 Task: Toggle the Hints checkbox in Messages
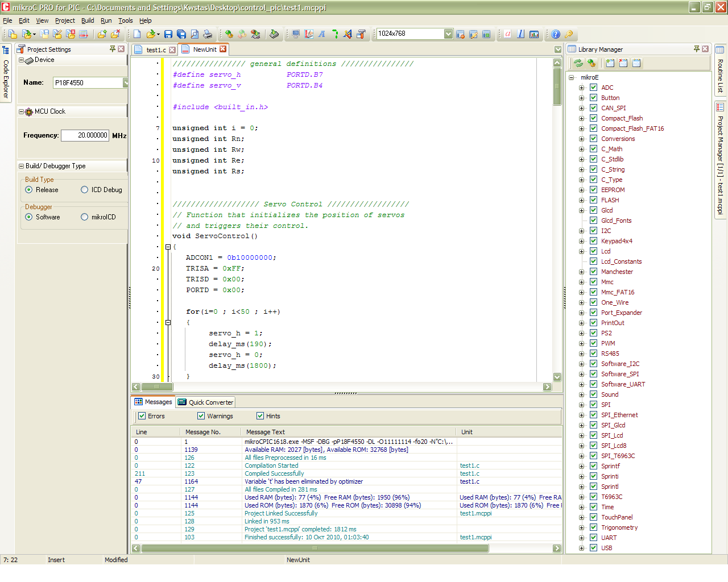[260, 416]
